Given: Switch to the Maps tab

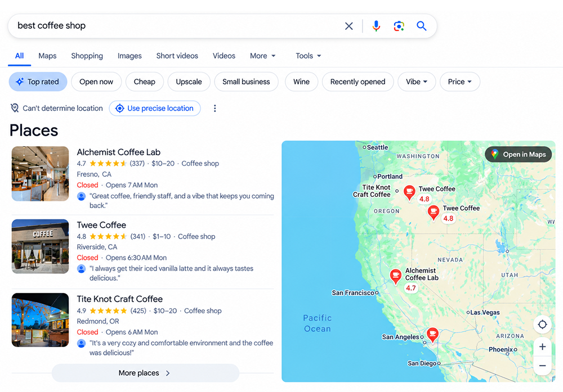Looking at the screenshot, I should (x=47, y=56).
